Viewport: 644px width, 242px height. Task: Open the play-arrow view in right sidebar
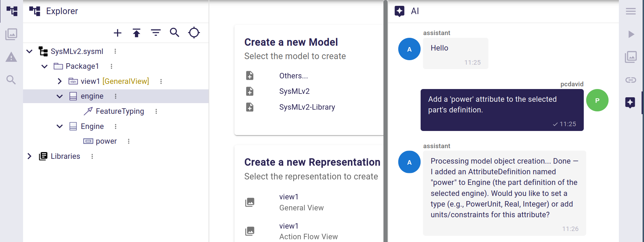coord(631,34)
